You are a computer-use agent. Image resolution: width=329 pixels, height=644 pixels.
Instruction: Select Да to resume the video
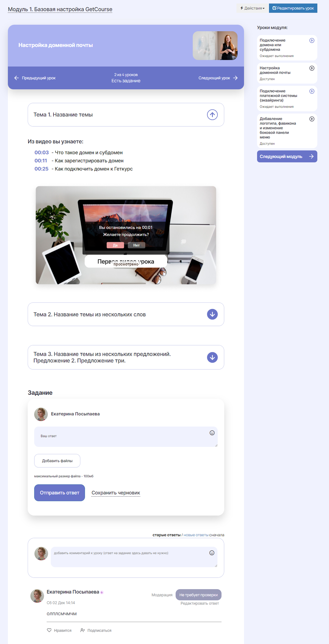[x=115, y=245]
